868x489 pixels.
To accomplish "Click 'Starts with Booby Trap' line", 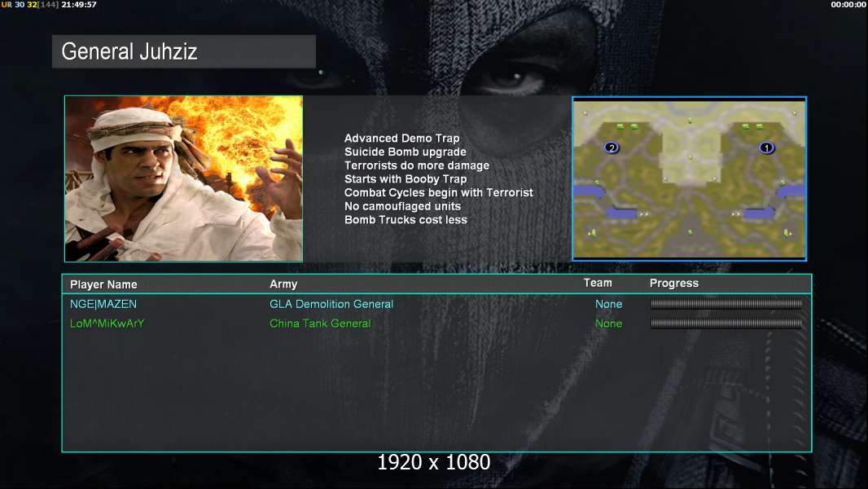I will coord(406,178).
